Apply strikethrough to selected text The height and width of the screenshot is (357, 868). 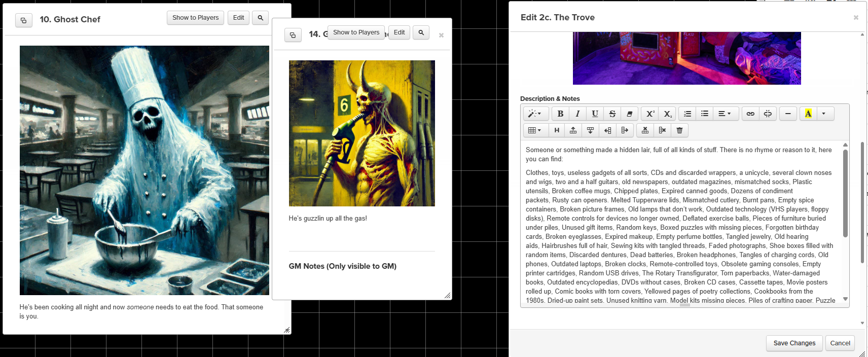[612, 114]
